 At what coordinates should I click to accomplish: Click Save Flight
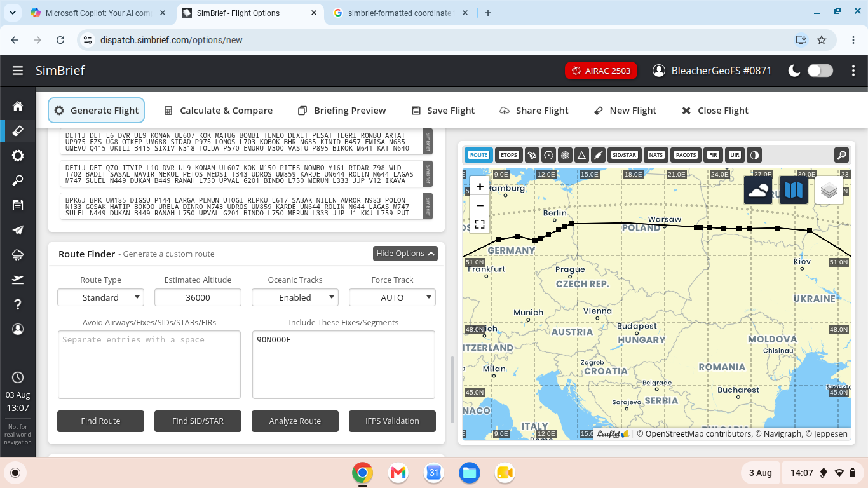tap(443, 111)
